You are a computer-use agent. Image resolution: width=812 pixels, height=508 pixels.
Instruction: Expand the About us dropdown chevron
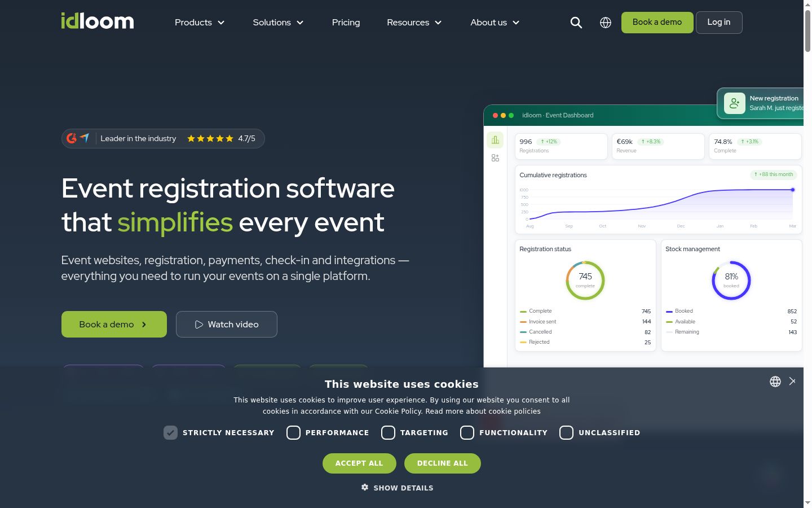tap(516, 23)
